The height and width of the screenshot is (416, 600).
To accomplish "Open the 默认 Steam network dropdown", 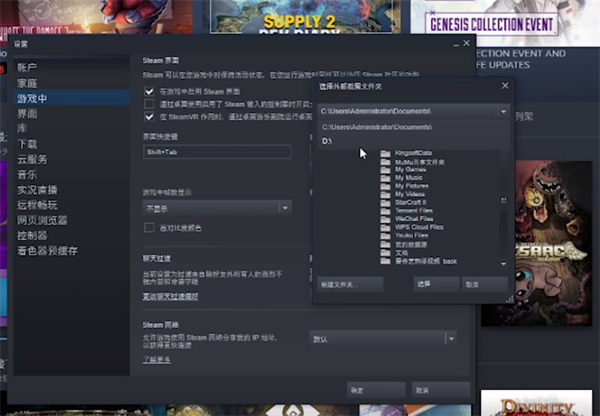I will click(384, 339).
